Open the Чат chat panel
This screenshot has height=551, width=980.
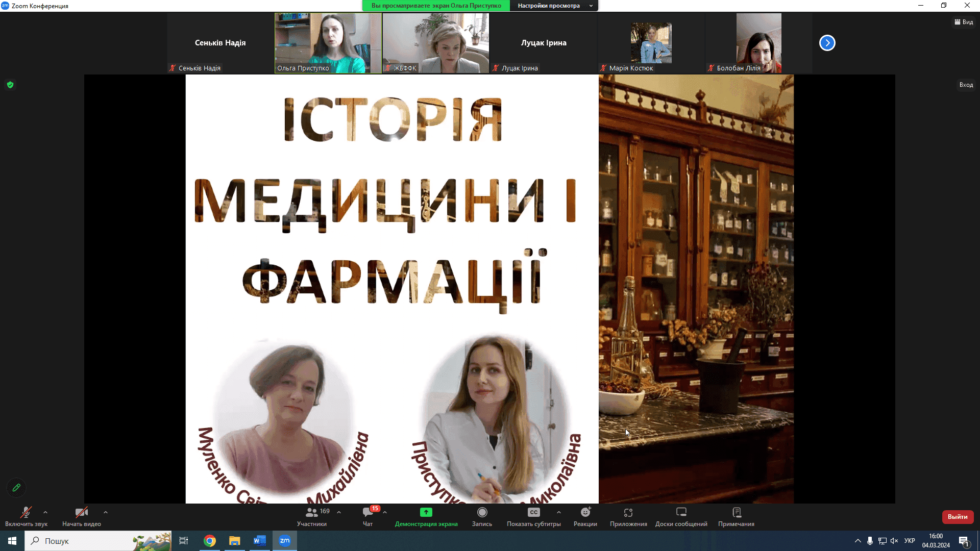point(368,516)
